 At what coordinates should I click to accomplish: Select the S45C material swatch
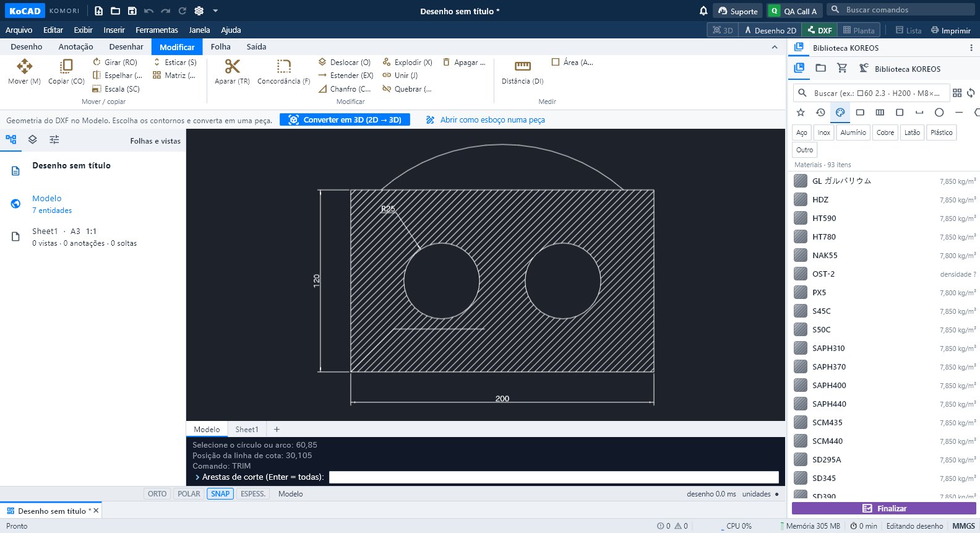[x=801, y=311]
